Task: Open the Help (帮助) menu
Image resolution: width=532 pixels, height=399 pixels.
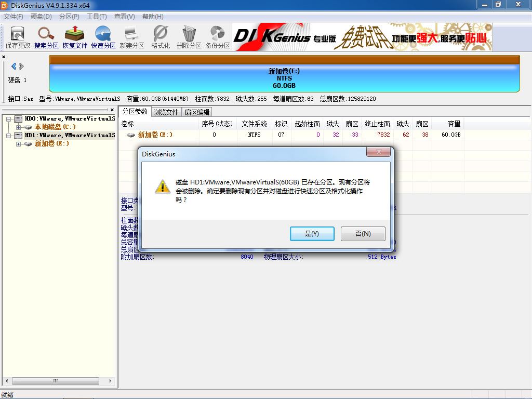Action: pyautogui.click(x=153, y=16)
